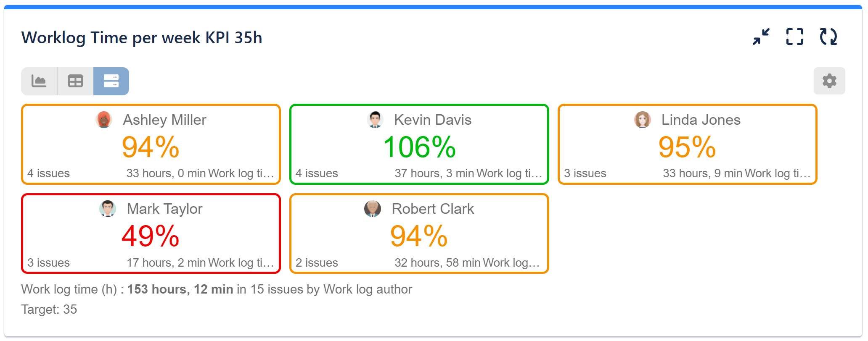
Task: Click the 153 hours total summary
Action: pyautogui.click(x=180, y=289)
